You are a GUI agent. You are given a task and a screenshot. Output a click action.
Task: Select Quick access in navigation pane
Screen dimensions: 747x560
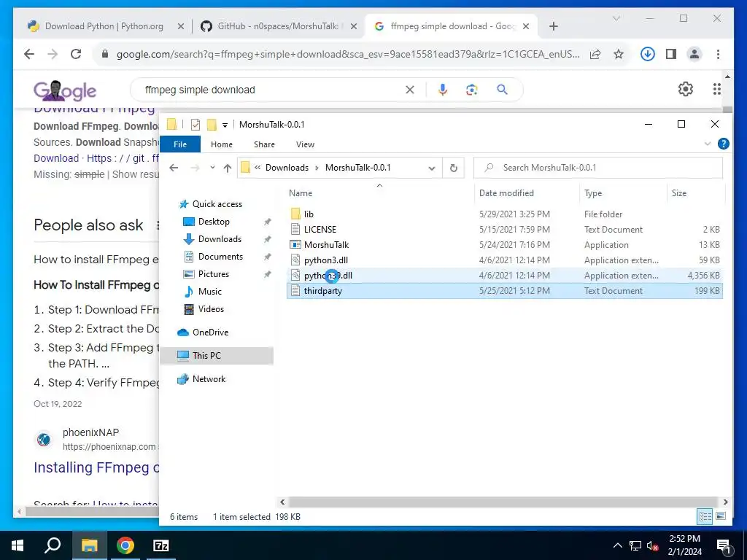tap(217, 204)
